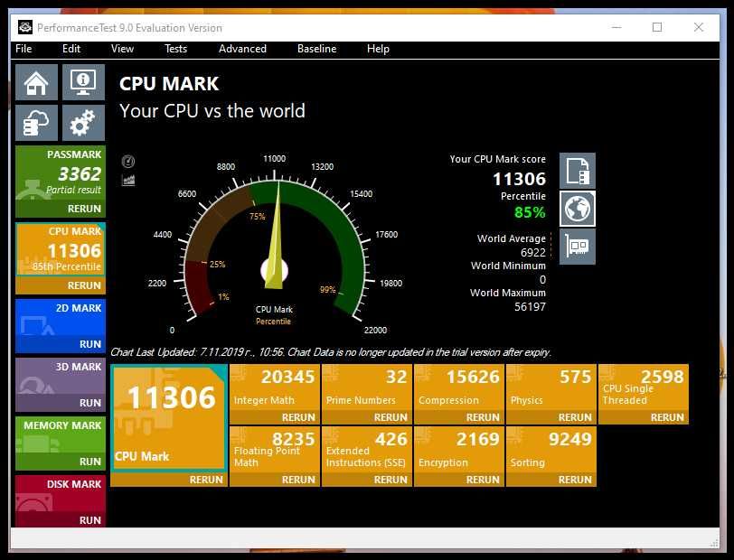Click the Encryption 2169 score
The image size is (734, 560).
point(478,439)
